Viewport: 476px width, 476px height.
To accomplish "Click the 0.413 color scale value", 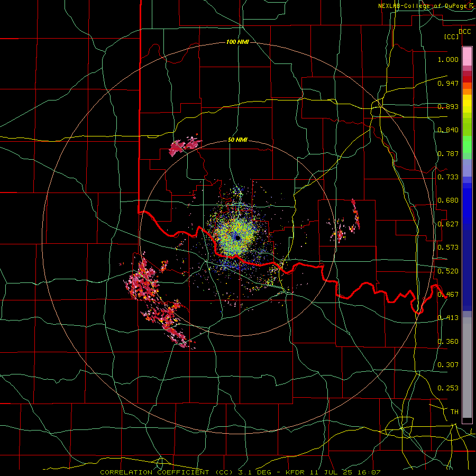I will click(448, 318).
